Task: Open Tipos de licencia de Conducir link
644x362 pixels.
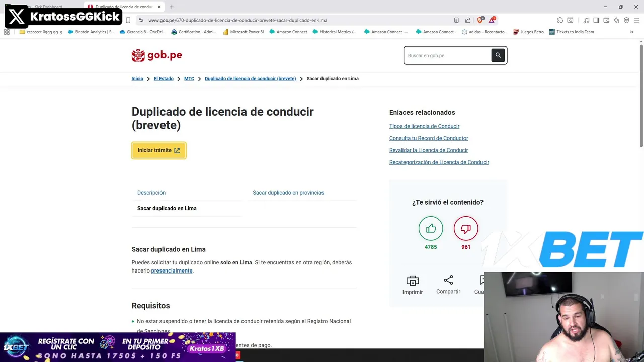Action: click(x=424, y=126)
